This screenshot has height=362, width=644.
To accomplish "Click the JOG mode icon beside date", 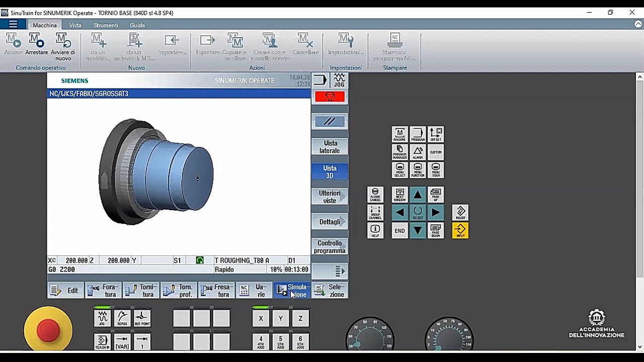I will coord(340,80).
